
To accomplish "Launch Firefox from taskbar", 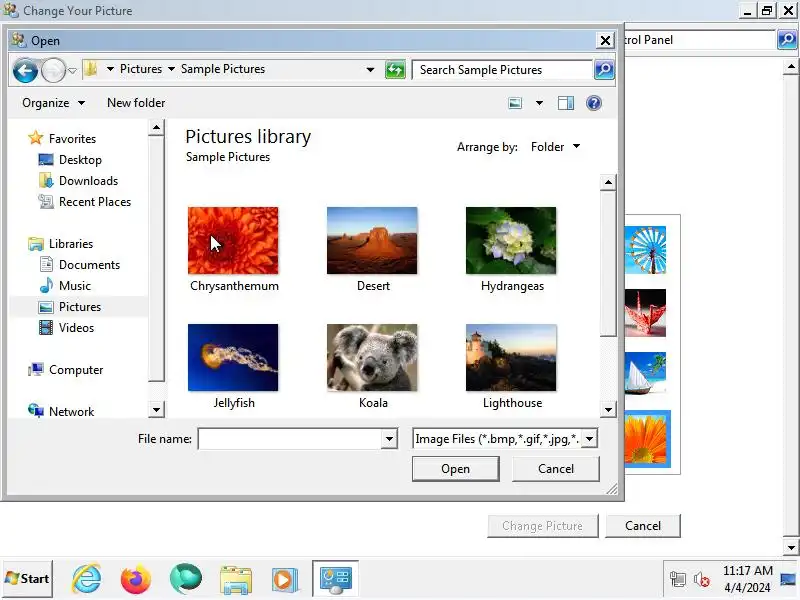I will point(136,579).
